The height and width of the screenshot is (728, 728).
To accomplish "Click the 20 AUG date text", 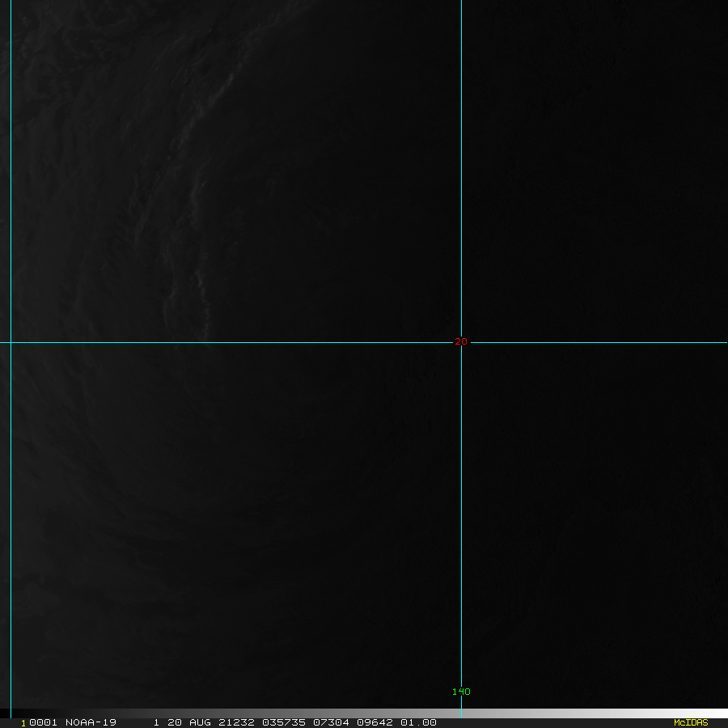I will point(187,722).
